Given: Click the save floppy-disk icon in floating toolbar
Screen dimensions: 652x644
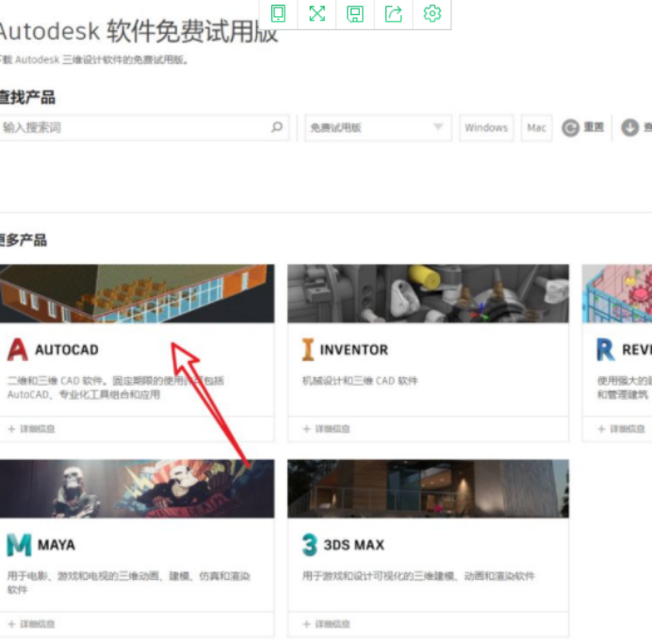Looking at the screenshot, I should tap(355, 14).
